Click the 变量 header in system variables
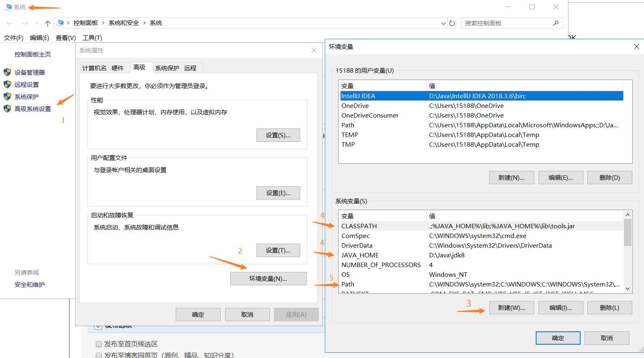Image resolution: width=644 pixels, height=358 pixels. coord(383,216)
